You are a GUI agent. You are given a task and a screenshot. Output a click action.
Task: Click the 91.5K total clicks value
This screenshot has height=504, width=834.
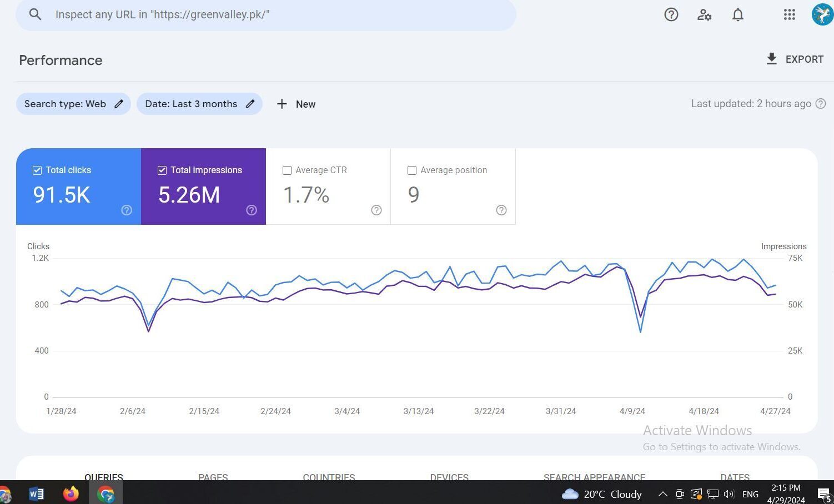point(62,195)
